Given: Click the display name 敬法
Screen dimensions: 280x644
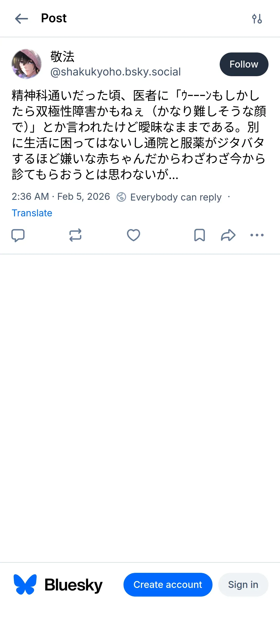Looking at the screenshot, I should pyautogui.click(x=62, y=57).
